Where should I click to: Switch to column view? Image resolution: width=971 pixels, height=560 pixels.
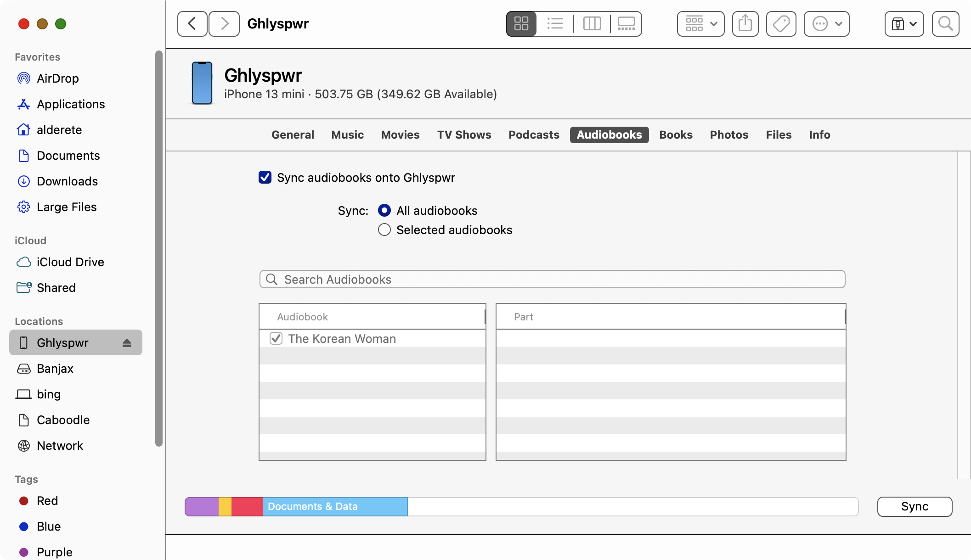click(592, 23)
